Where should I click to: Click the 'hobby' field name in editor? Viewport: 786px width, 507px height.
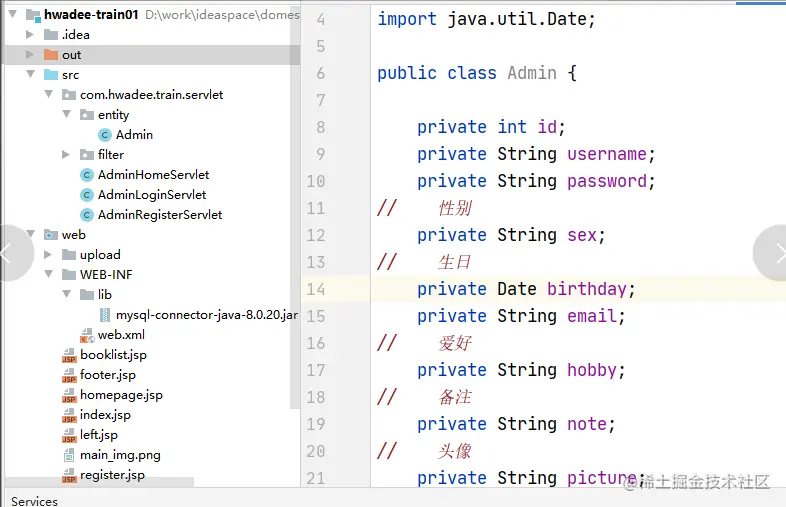pyautogui.click(x=592, y=371)
